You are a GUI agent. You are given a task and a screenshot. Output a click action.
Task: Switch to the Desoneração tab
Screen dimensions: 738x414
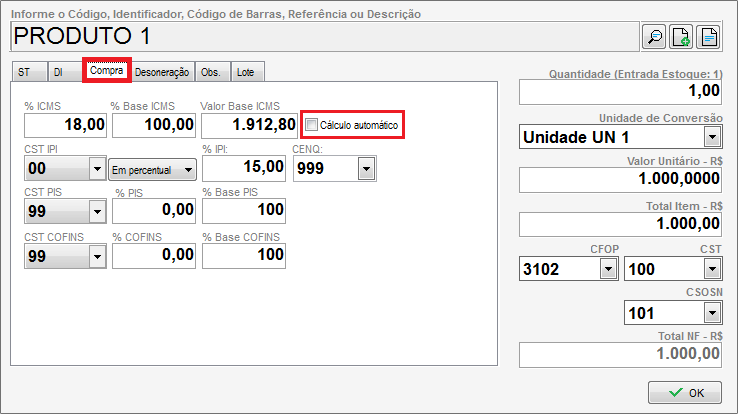pyautogui.click(x=162, y=72)
